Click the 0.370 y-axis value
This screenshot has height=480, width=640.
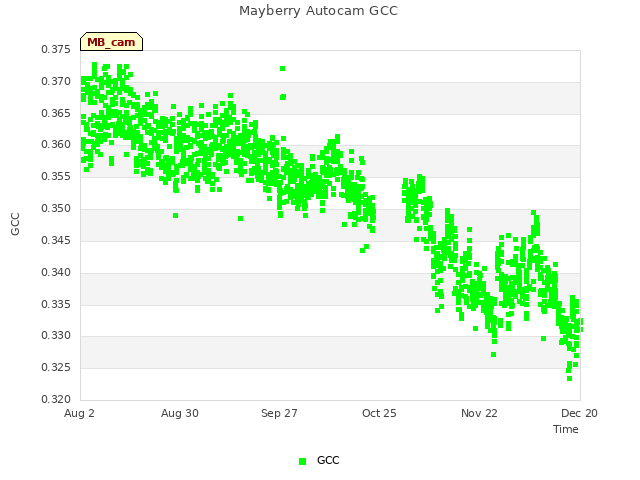coord(56,81)
